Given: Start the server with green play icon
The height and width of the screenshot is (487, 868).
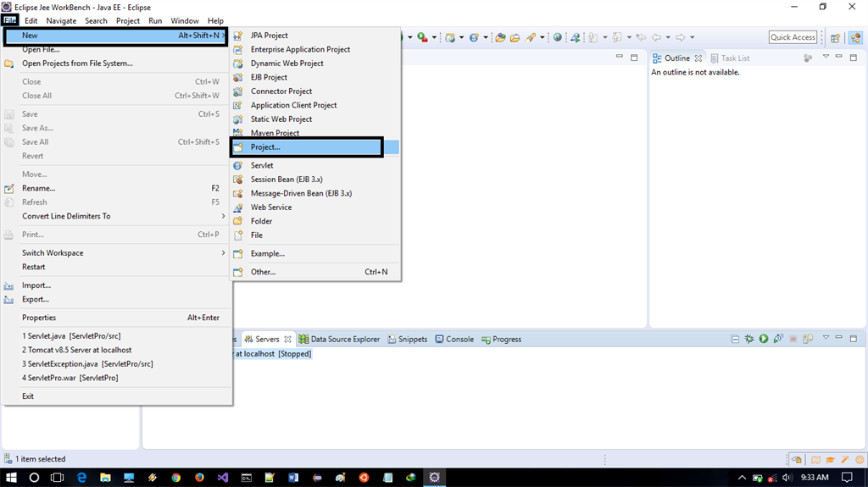Looking at the screenshot, I should click(x=764, y=339).
